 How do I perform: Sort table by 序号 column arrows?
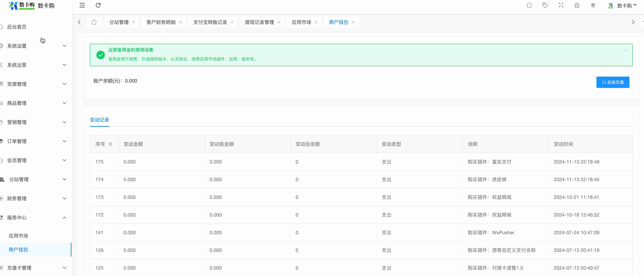(x=110, y=144)
